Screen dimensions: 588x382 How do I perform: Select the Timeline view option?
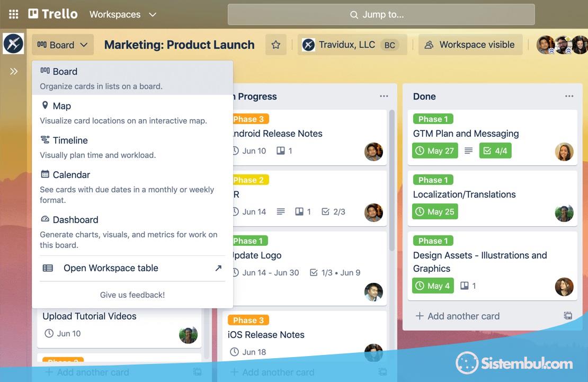[132, 147]
